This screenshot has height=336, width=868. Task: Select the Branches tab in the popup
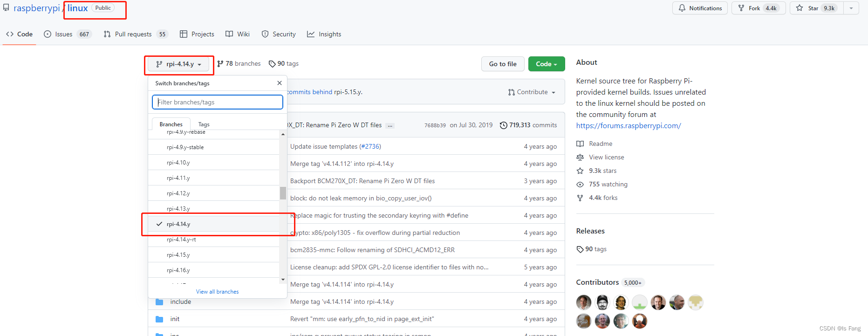[171, 124]
